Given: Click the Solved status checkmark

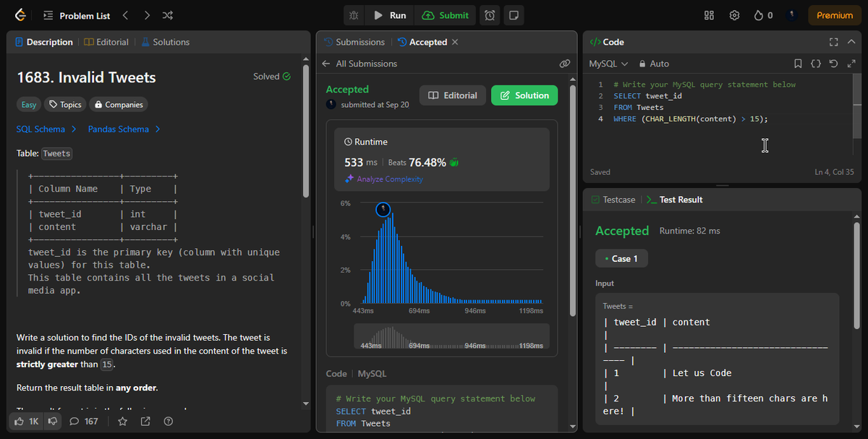Looking at the screenshot, I should tap(286, 77).
